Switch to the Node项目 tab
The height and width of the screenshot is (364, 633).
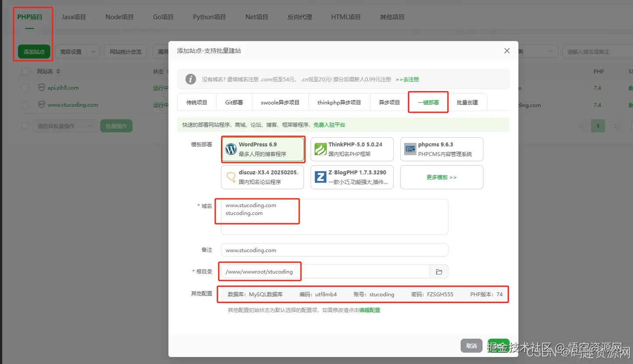pyautogui.click(x=119, y=17)
